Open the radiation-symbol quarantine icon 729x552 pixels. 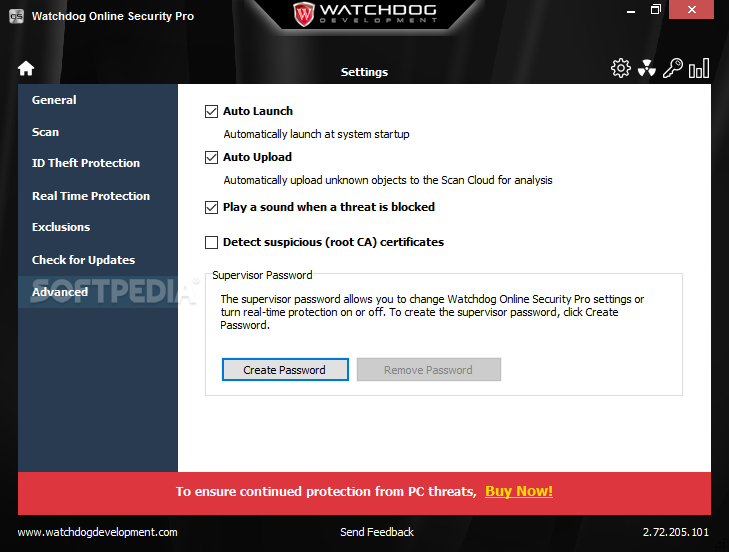click(647, 68)
